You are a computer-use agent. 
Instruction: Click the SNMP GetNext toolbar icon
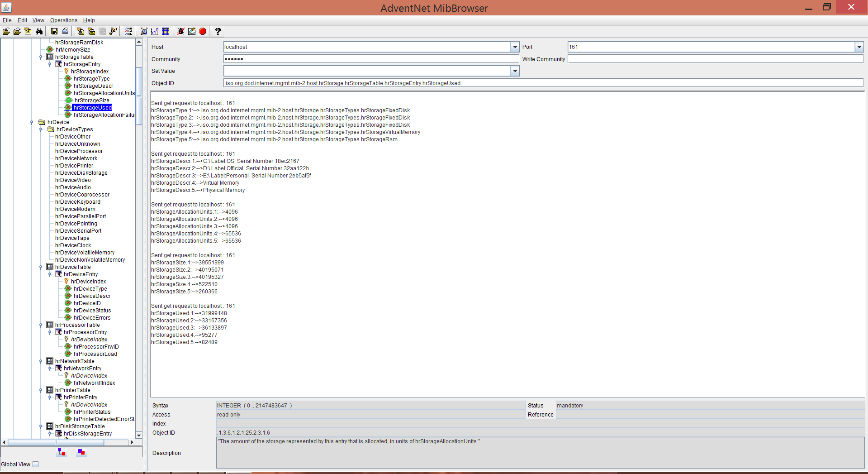coord(91,31)
